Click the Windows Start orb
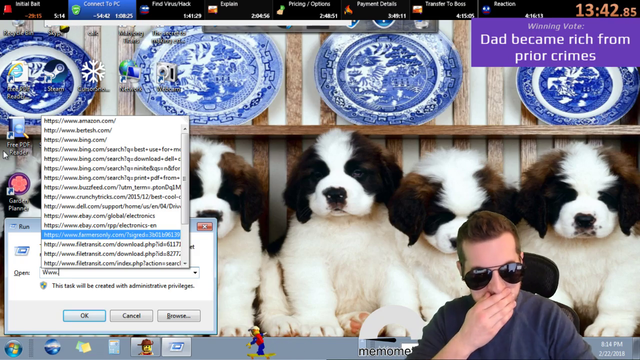The image size is (640, 360). tap(13, 349)
